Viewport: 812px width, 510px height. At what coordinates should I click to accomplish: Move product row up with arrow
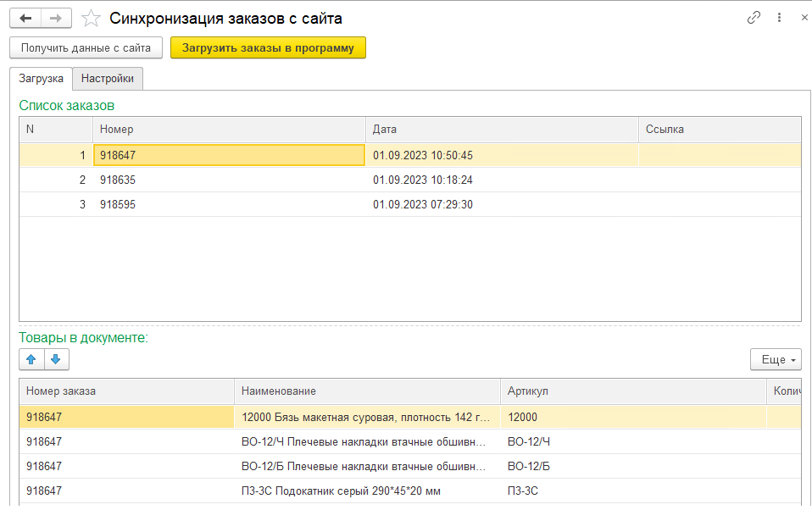(x=31, y=359)
